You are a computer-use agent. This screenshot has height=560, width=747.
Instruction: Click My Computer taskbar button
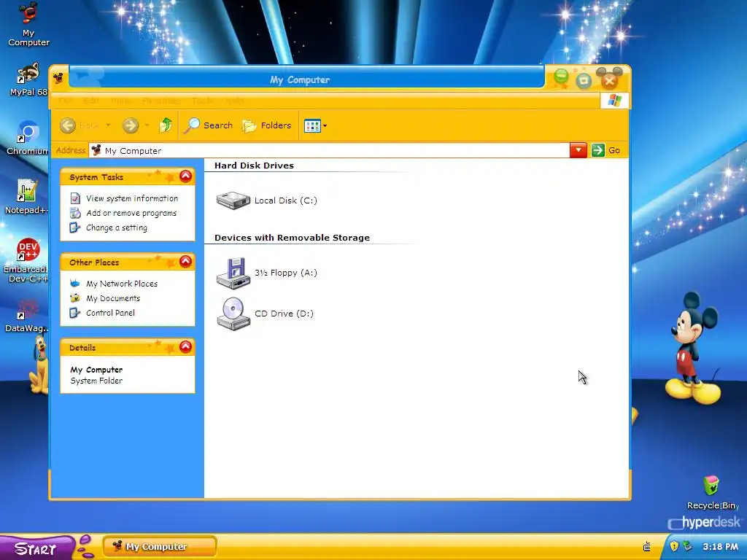[160, 547]
